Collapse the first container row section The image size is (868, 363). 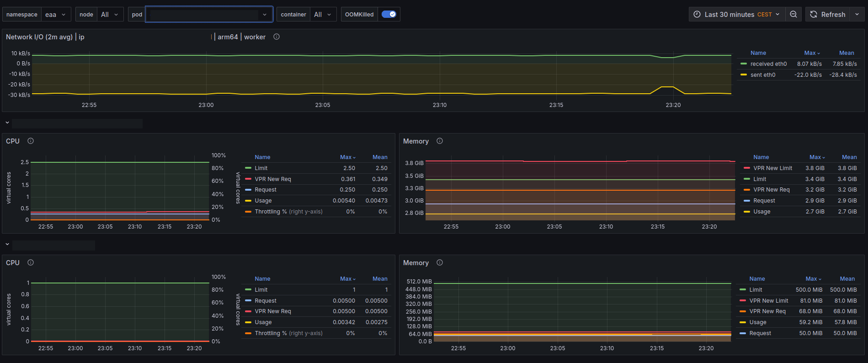[7, 123]
